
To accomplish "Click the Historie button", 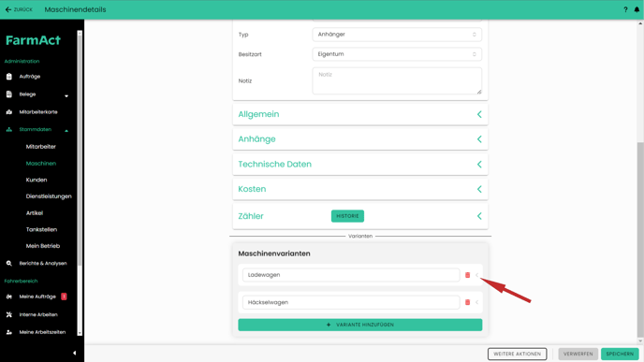I will 347,216.
